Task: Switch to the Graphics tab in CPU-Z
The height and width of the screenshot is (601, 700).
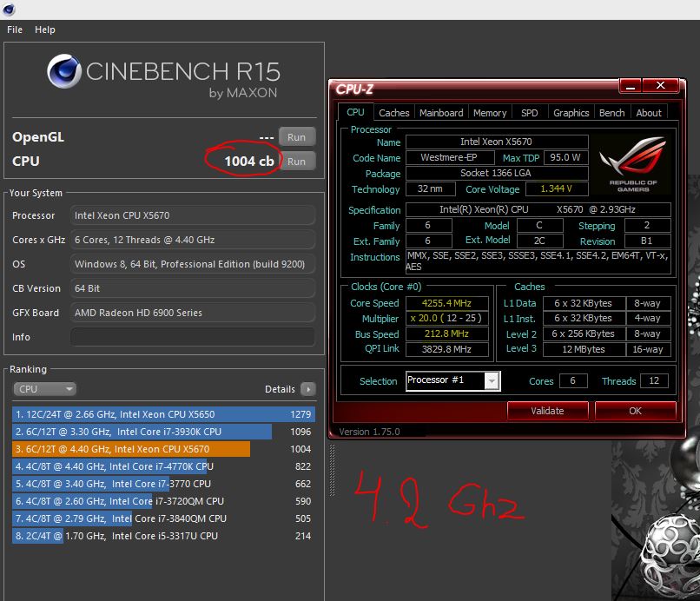Action: click(571, 113)
